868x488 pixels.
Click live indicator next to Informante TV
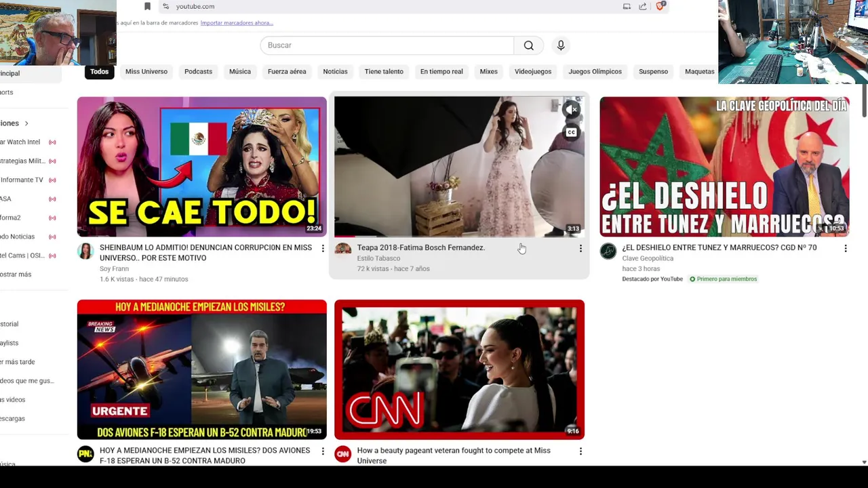point(52,180)
